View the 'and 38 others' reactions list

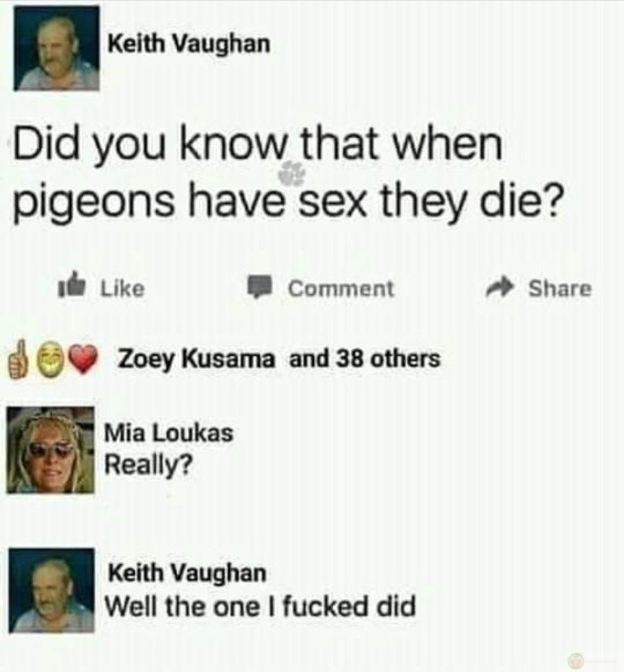pyautogui.click(x=365, y=359)
